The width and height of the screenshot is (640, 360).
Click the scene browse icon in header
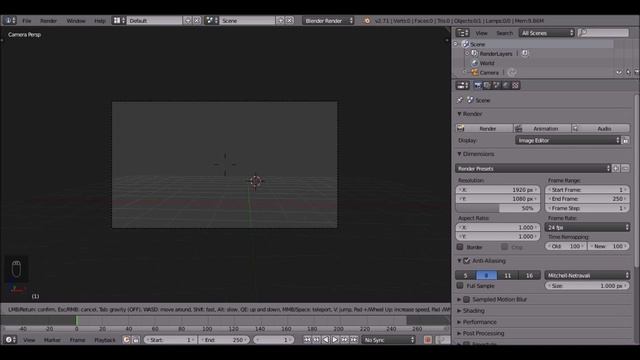[211, 20]
